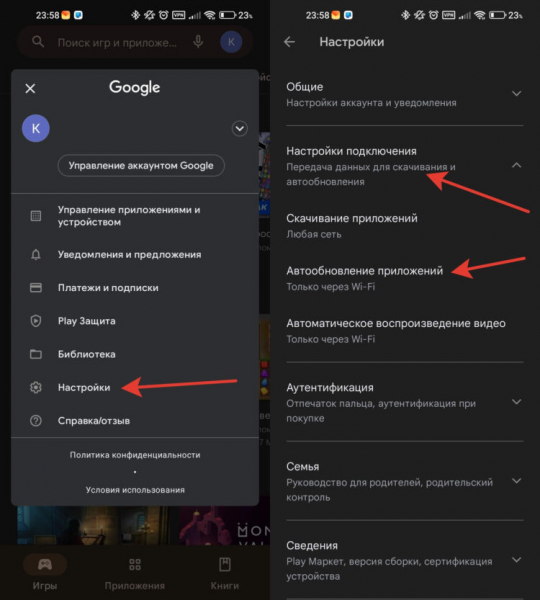
Task: Open dark room game thumbnail
Action: [96, 525]
